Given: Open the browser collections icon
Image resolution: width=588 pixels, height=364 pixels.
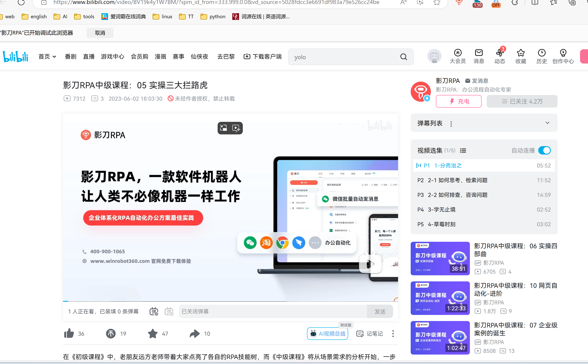Looking at the screenshot, I should coord(572,3).
